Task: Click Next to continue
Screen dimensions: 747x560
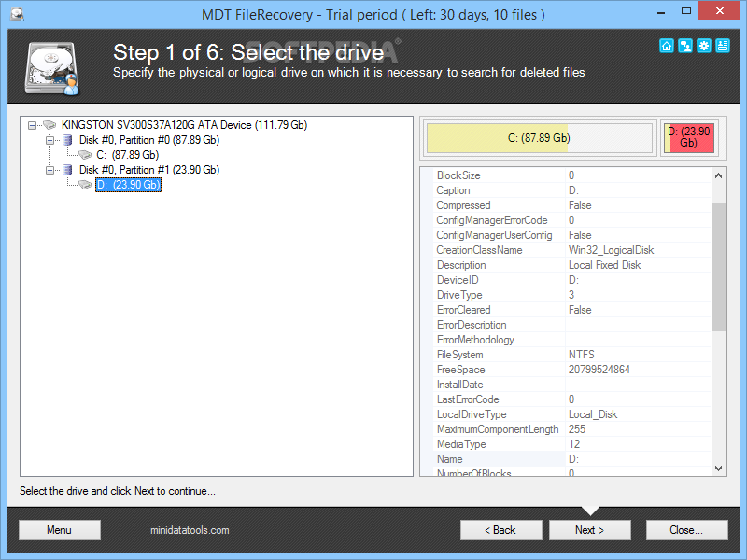Action: point(590,530)
